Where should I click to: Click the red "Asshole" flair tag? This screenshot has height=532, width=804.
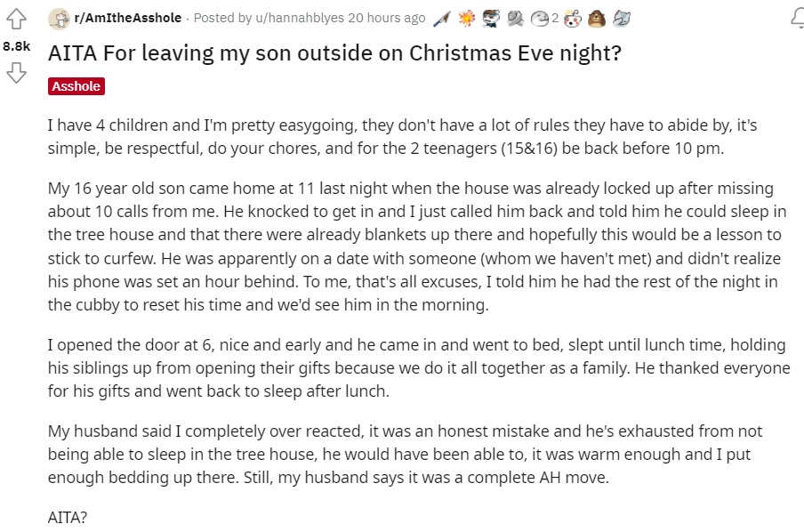(x=76, y=86)
